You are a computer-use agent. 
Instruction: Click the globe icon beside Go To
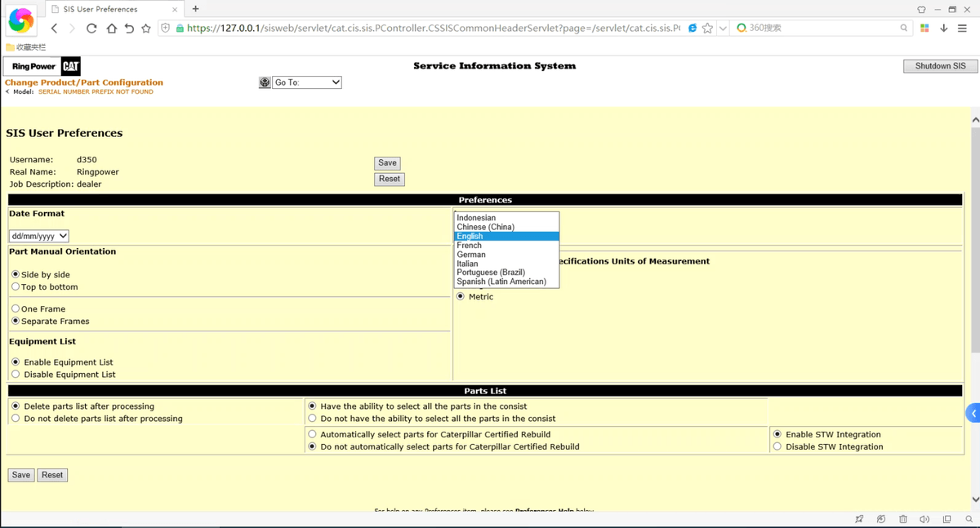pos(265,82)
